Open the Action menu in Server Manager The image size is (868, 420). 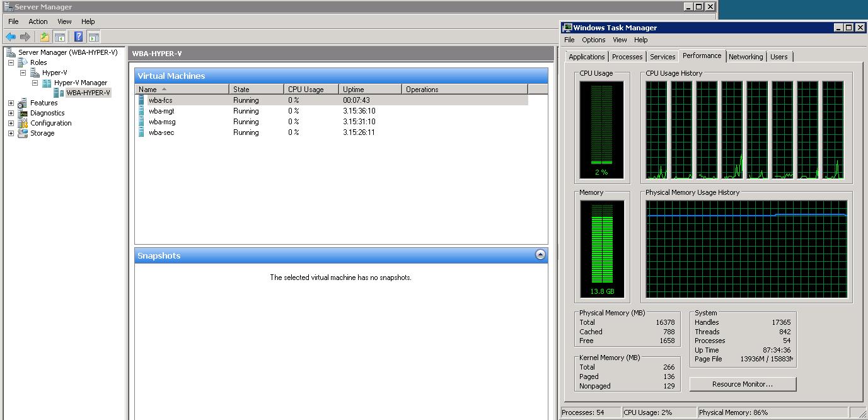pyautogui.click(x=38, y=21)
